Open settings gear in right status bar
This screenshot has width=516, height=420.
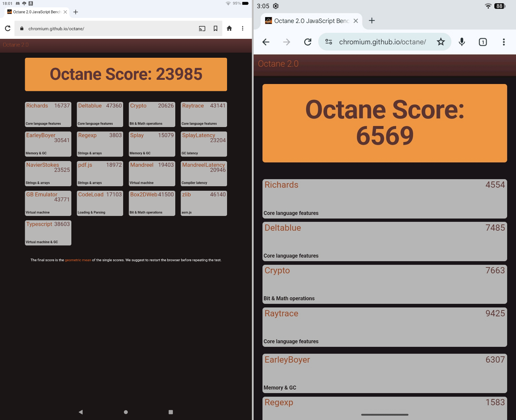[276, 6]
